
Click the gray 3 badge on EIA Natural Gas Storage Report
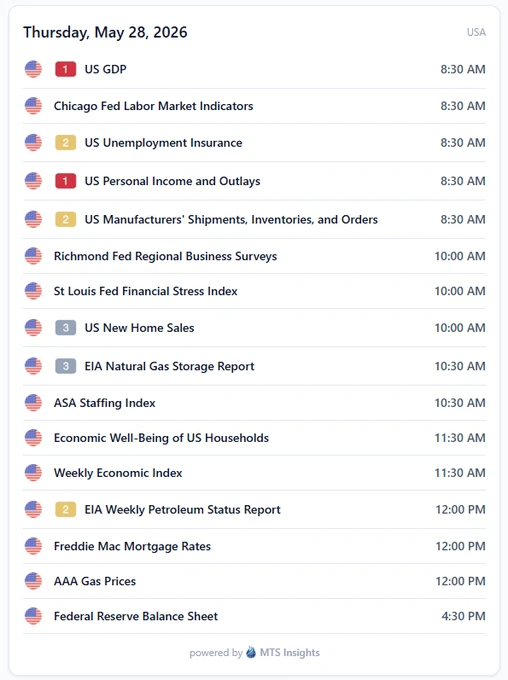click(66, 366)
